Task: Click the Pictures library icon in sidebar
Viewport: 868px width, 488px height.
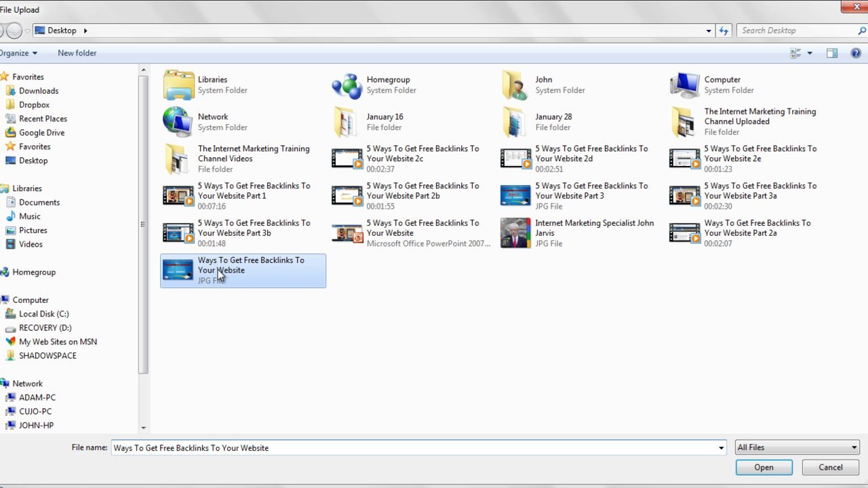Action: point(10,230)
